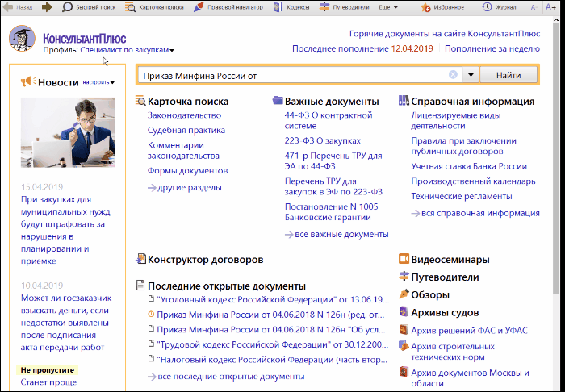Open вся справочная информация link

pos(475,213)
